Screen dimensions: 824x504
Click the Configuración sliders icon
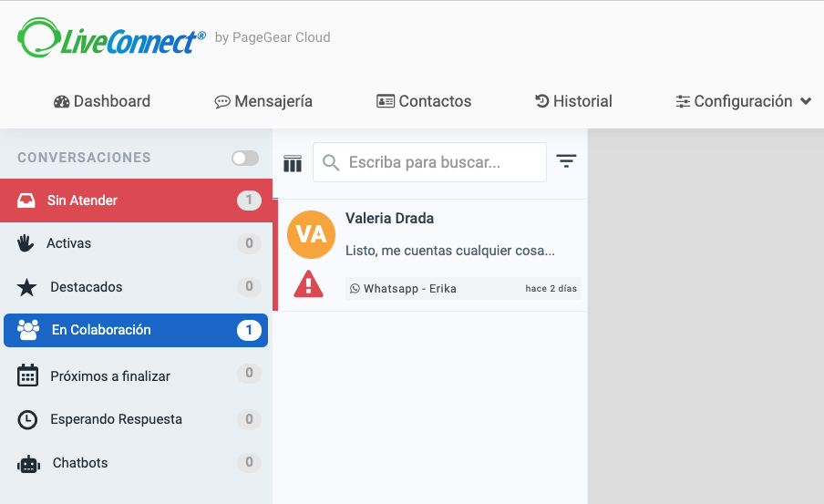[x=683, y=101]
